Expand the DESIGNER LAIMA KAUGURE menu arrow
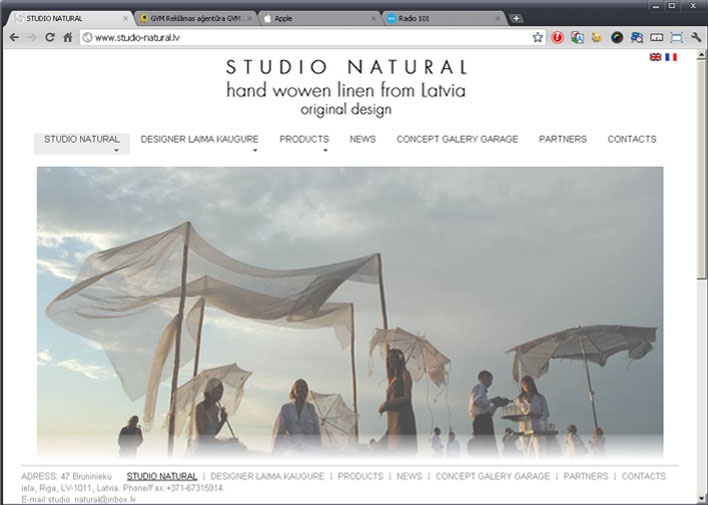The height and width of the screenshot is (505, 708). click(255, 150)
